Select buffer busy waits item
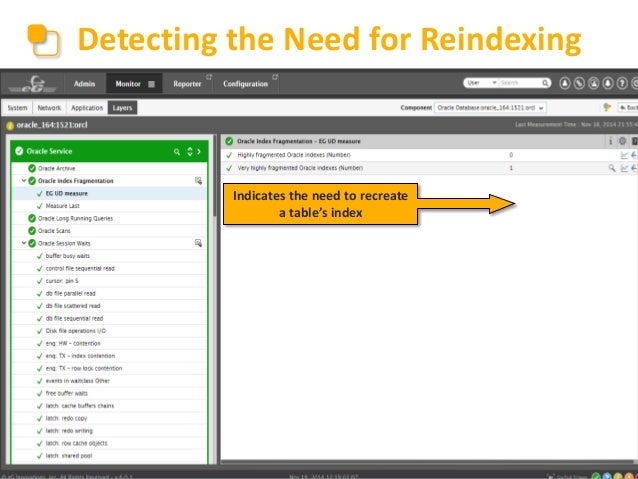The image size is (638, 479). (x=68, y=256)
